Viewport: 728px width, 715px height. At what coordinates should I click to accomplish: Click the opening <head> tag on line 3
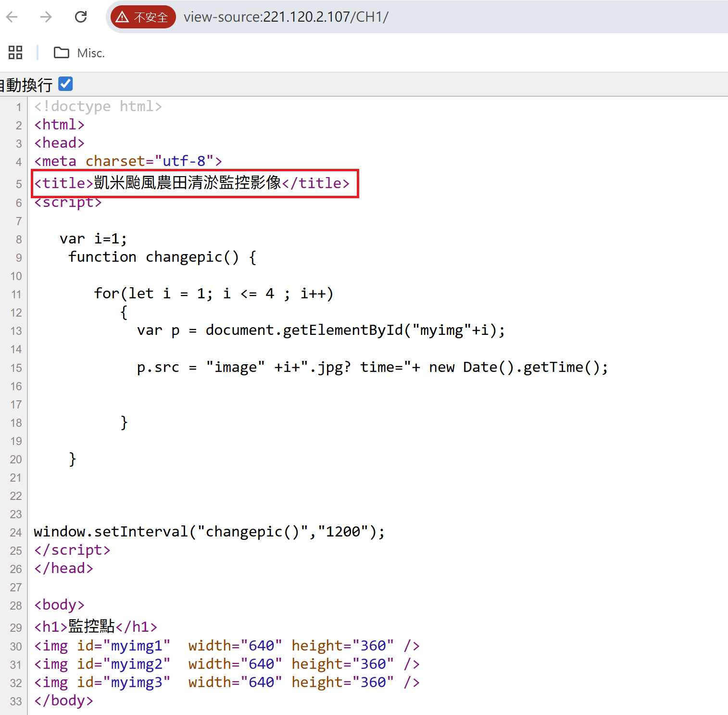[60, 143]
